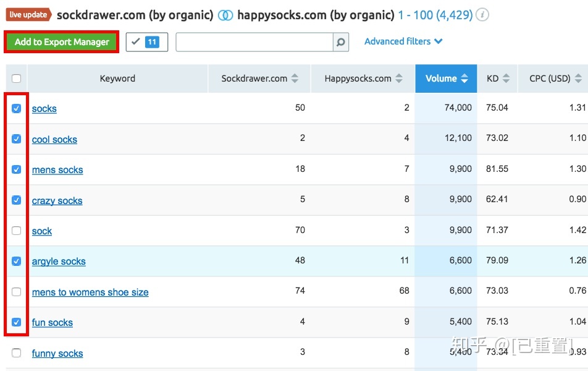Click volume value 5,400 in fun socks row
The height and width of the screenshot is (371, 588).
tap(461, 322)
